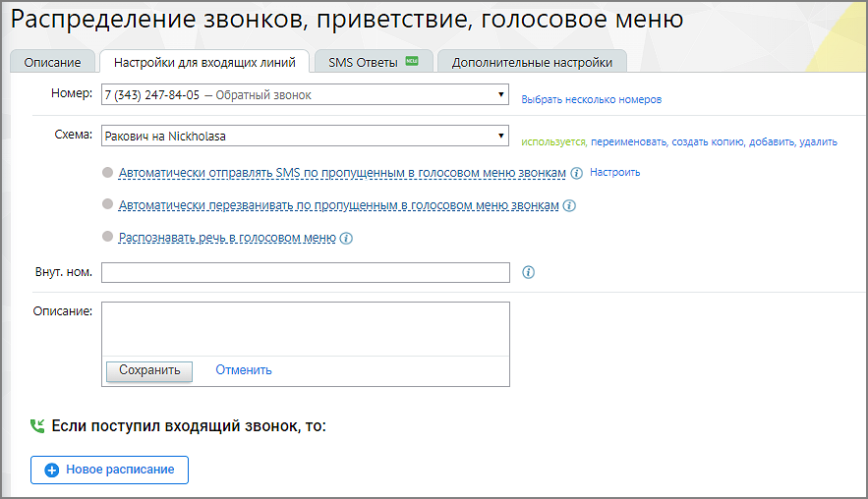Focus the Описание text area
This screenshot has width=868, height=499.
306,329
